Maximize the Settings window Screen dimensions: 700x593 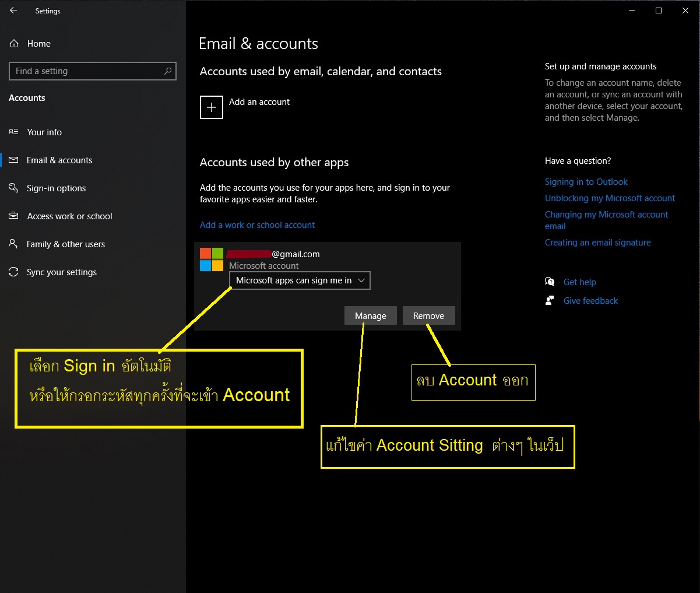tap(659, 10)
